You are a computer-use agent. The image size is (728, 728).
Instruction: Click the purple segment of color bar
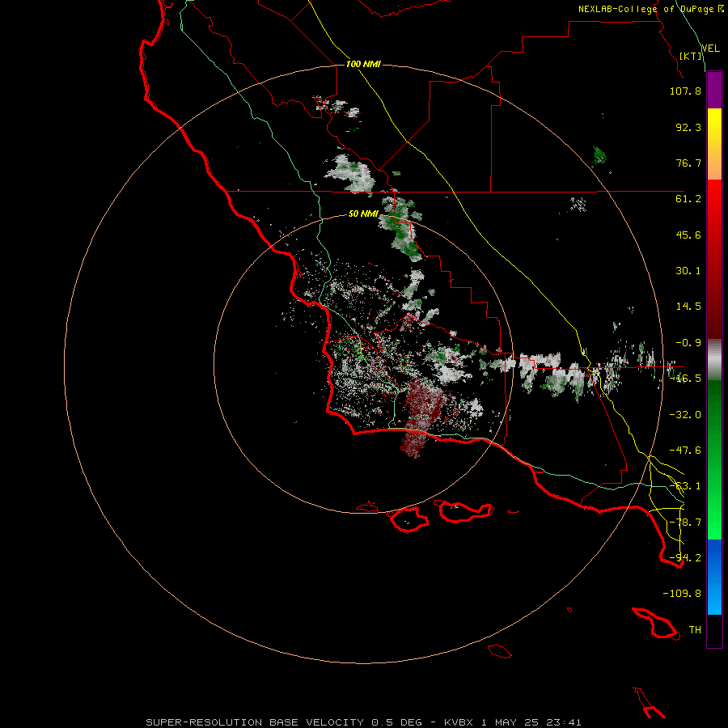point(714,90)
